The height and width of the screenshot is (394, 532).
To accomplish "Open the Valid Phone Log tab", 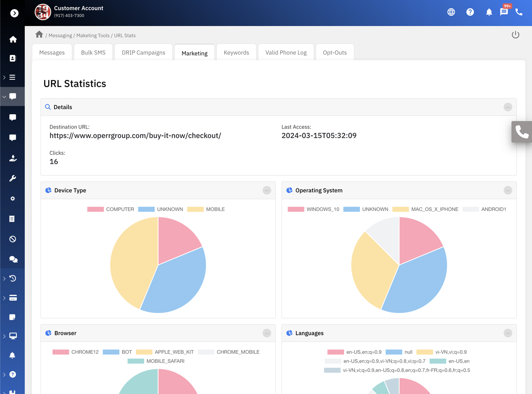I will coord(286,52).
